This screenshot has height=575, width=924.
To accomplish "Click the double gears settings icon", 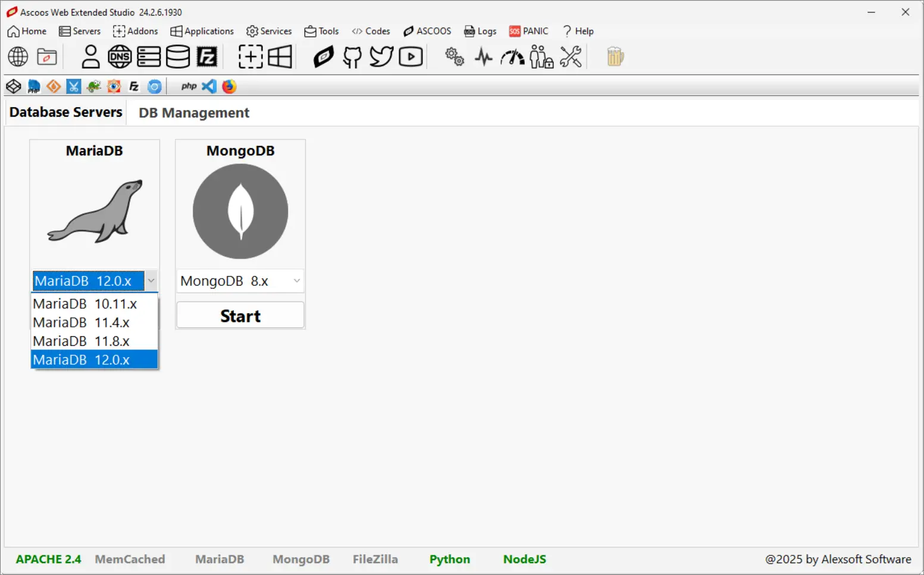I will point(455,57).
